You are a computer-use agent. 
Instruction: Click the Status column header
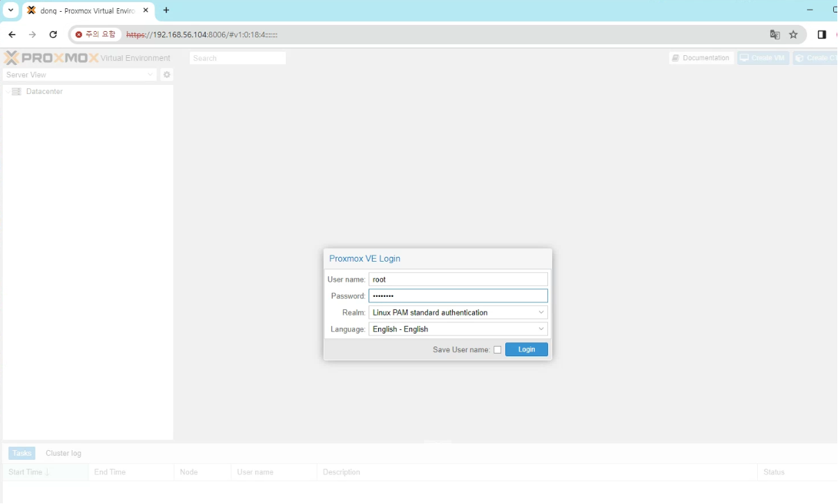tap(797, 472)
